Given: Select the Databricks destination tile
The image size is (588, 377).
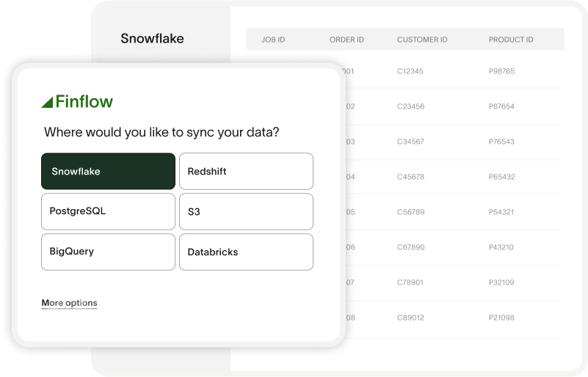Looking at the screenshot, I should tap(246, 252).
